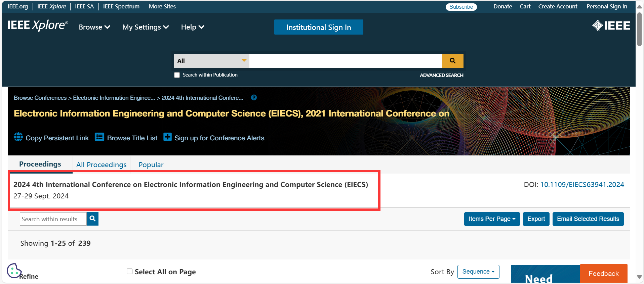The image size is (644, 284).
Task: Click the scrollbar down arrow
Action: tap(639, 277)
